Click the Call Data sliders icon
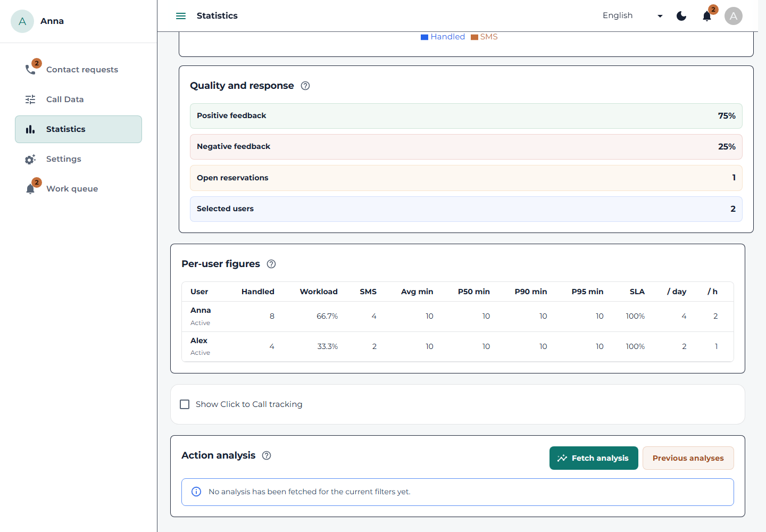 [30, 99]
